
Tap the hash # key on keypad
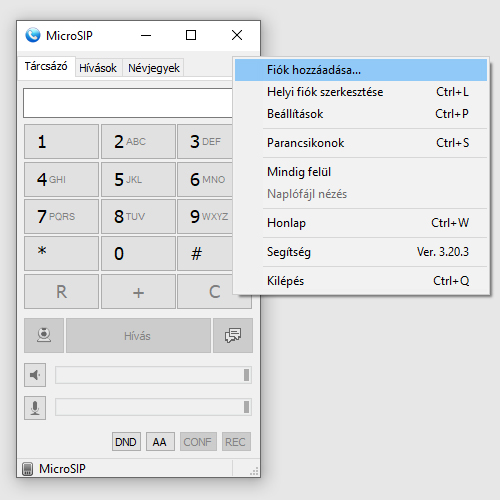[205, 253]
